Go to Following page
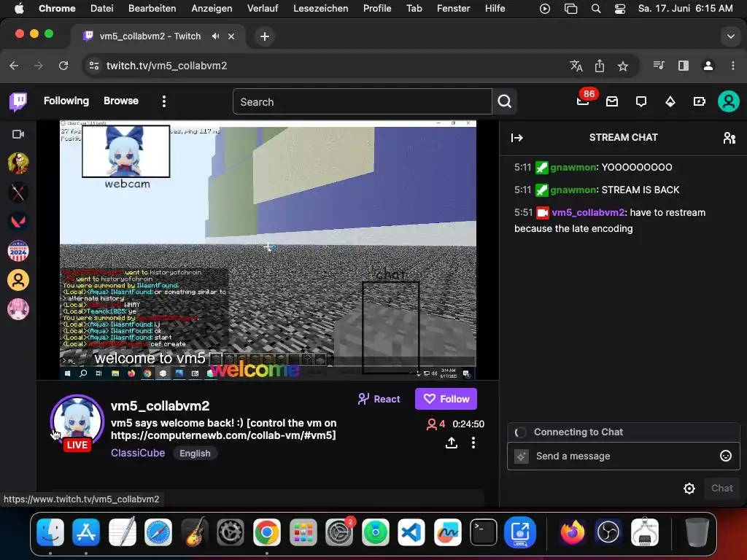747x560 pixels. click(66, 101)
